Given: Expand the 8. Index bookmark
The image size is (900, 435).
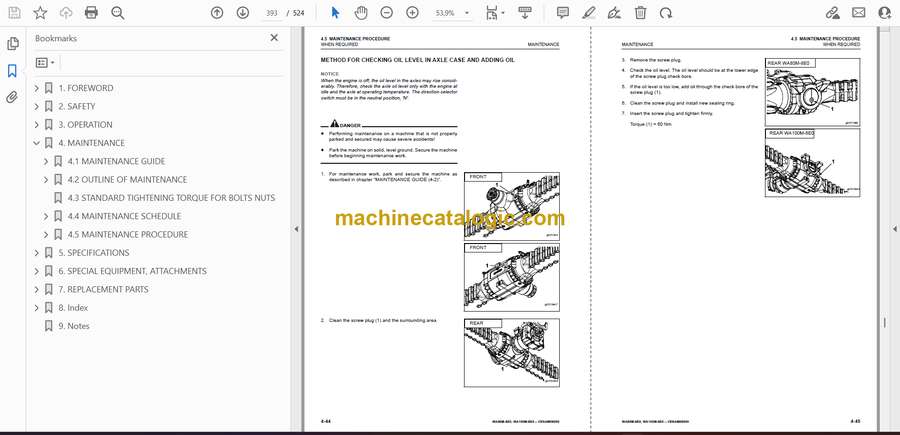Looking at the screenshot, I should 37,308.
